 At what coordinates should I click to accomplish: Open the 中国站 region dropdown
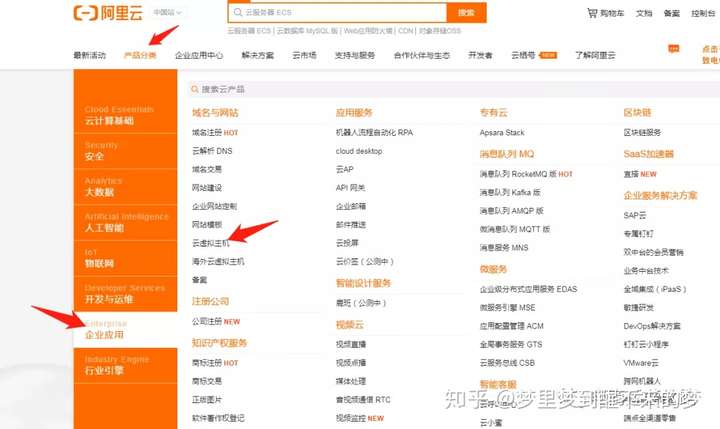pos(167,12)
